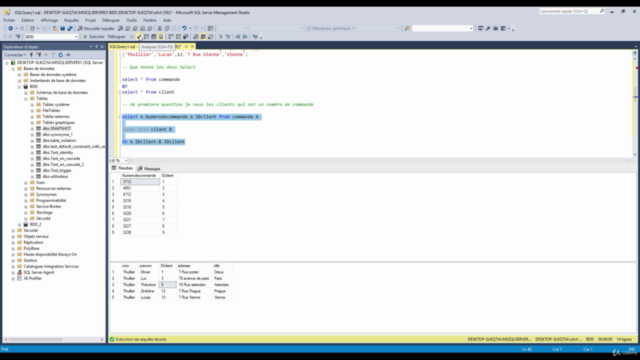
Task: Click the Save disk icon in toolbar
Action: click(62, 28)
